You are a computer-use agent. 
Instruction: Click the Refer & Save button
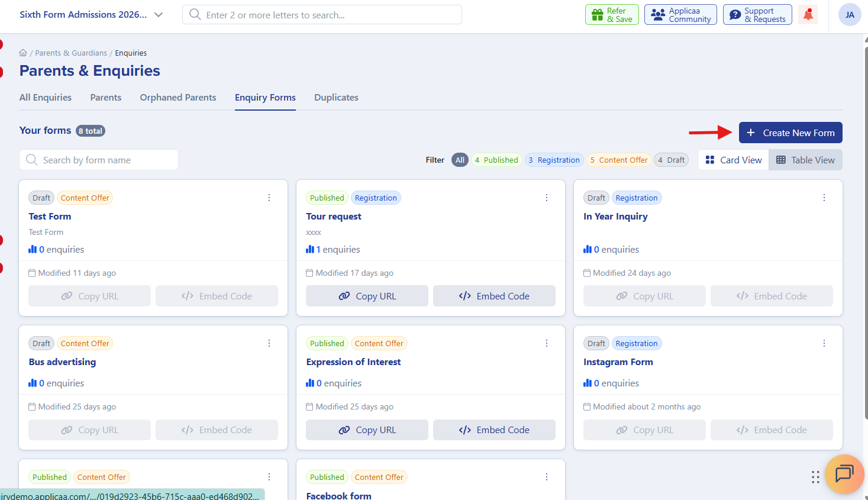(x=612, y=15)
